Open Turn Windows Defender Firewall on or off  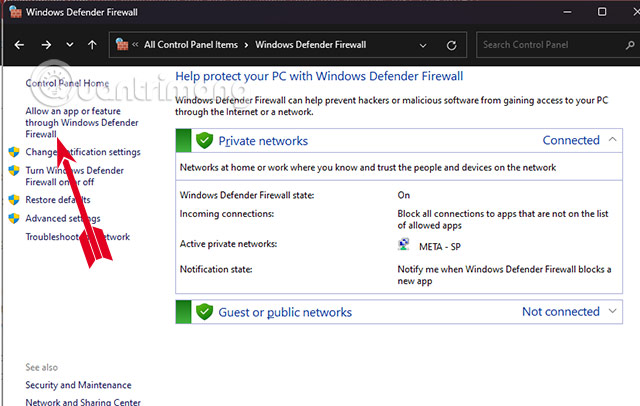74,176
